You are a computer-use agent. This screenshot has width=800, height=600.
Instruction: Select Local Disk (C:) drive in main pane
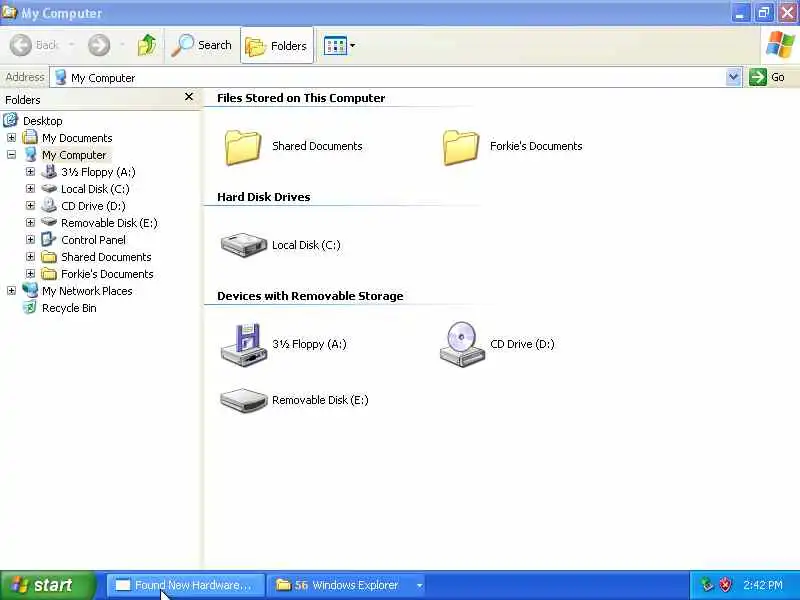(x=281, y=245)
